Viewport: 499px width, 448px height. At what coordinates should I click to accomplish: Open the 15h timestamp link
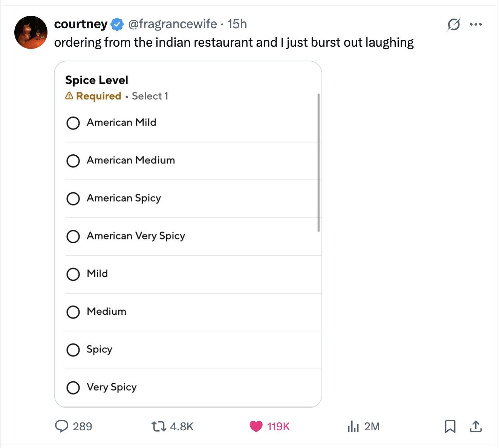pyautogui.click(x=237, y=24)
